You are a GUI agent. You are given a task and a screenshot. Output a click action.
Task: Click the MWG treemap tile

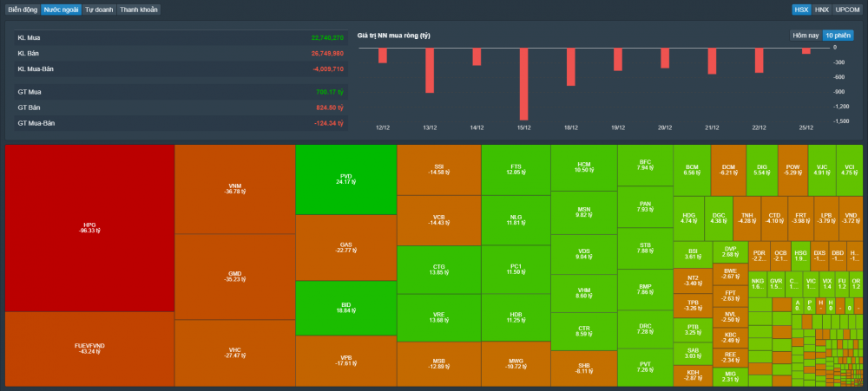coord(516,364)
